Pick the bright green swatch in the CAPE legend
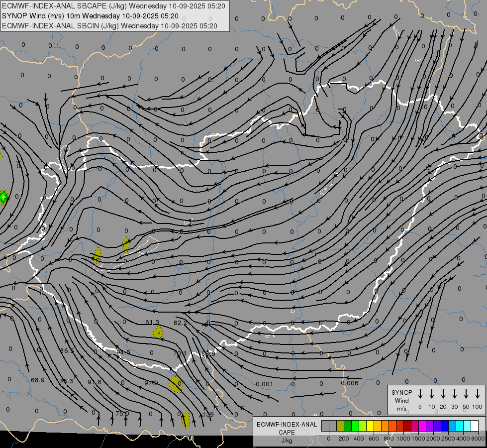Image resolution: width=487 pixels, height=448 pixels. click(x=355, y=426)
